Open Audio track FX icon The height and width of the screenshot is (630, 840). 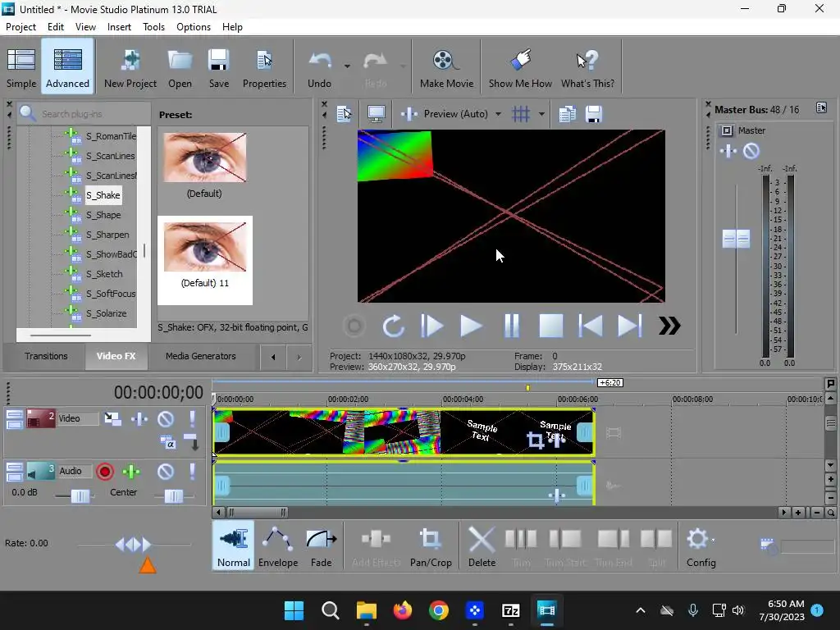(131, 472)
